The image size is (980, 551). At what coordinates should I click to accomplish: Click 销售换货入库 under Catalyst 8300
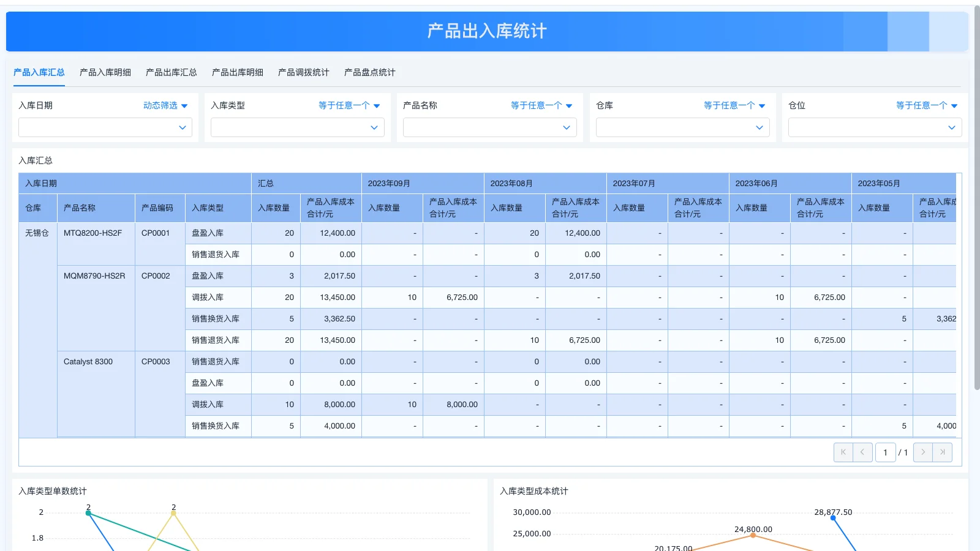[218, 426]
